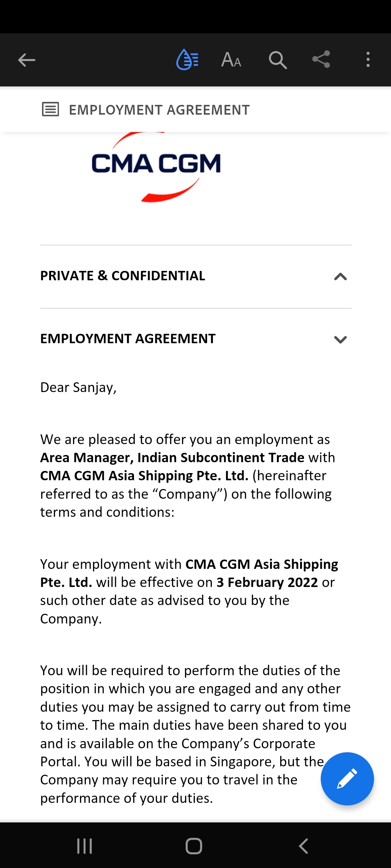The height and width of the screenshot is (868, 391).
Task: Tap the CMA CGM logo image
Action: (156, 167)
